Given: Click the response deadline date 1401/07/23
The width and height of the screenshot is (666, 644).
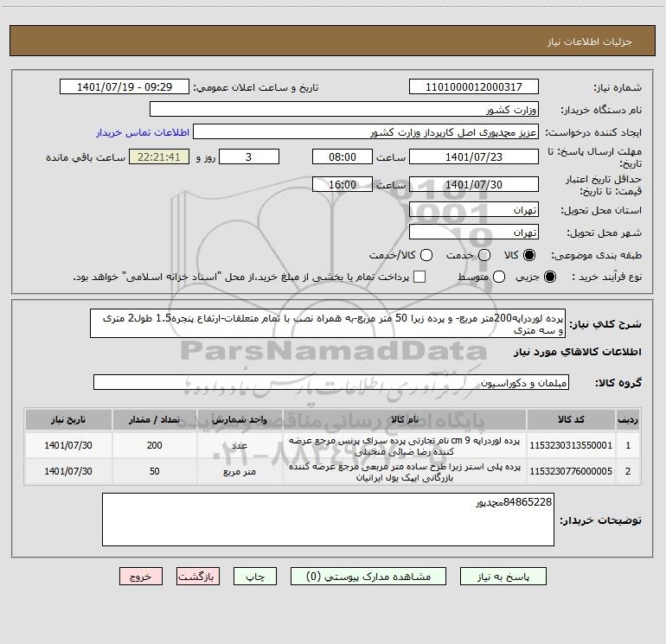Looking at the screenshot, I should [474, 156].
